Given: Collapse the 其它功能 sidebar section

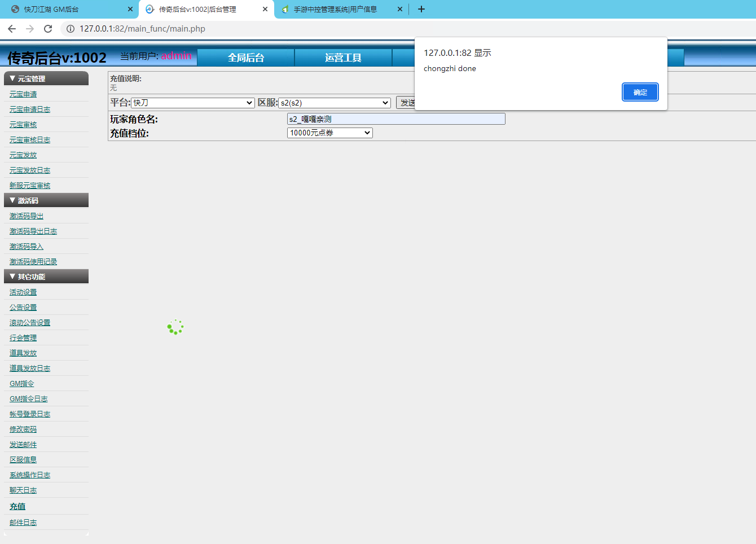Looking at the screenshot, I should pyautogui.click(x=46, y=277).
